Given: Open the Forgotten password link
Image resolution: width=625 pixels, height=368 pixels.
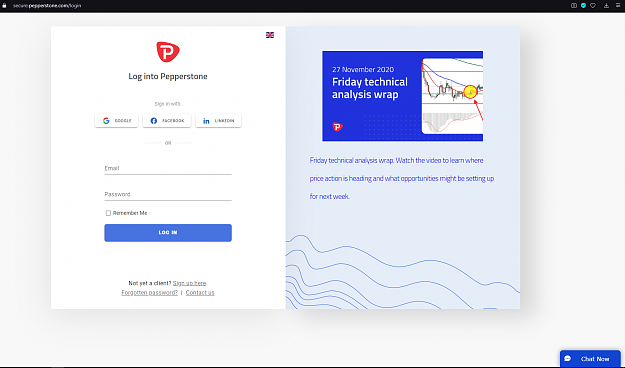Looking at the screenshot, I should [149, 293].
